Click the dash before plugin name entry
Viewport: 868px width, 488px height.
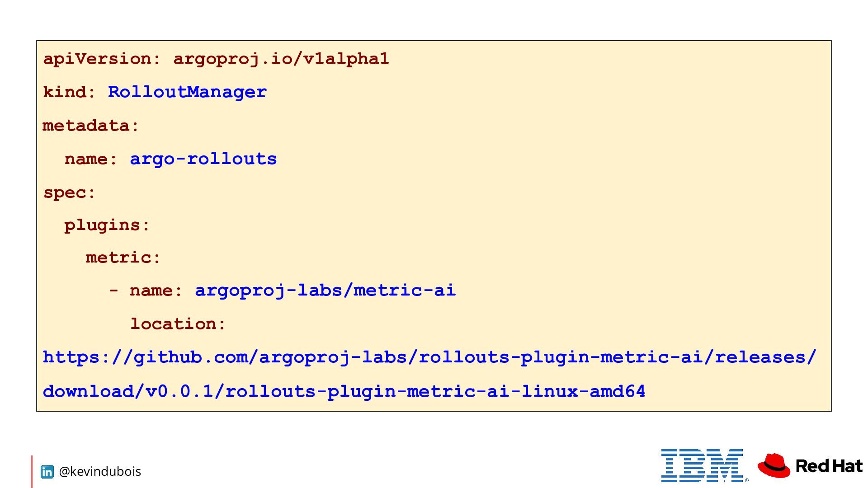113,291
